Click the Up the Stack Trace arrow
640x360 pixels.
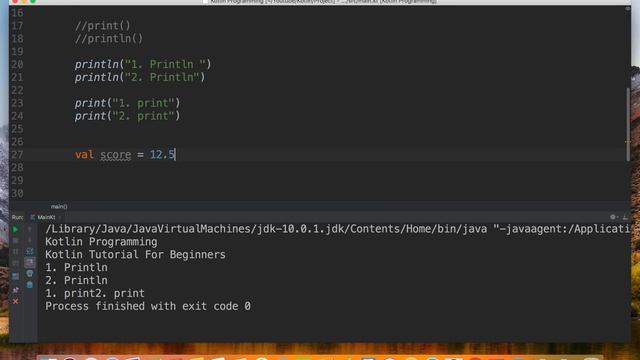pos(30,229)
